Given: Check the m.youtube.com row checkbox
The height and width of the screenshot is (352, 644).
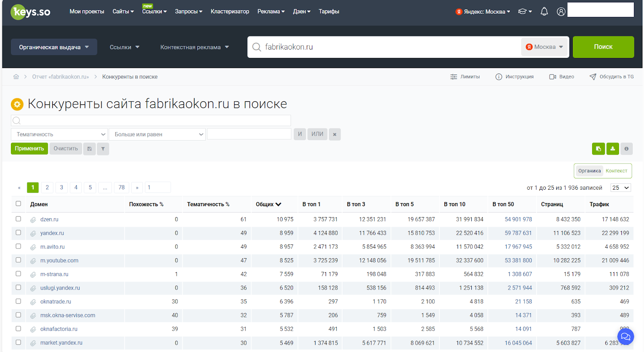Looking at the screenshot, I should (18, 260).
